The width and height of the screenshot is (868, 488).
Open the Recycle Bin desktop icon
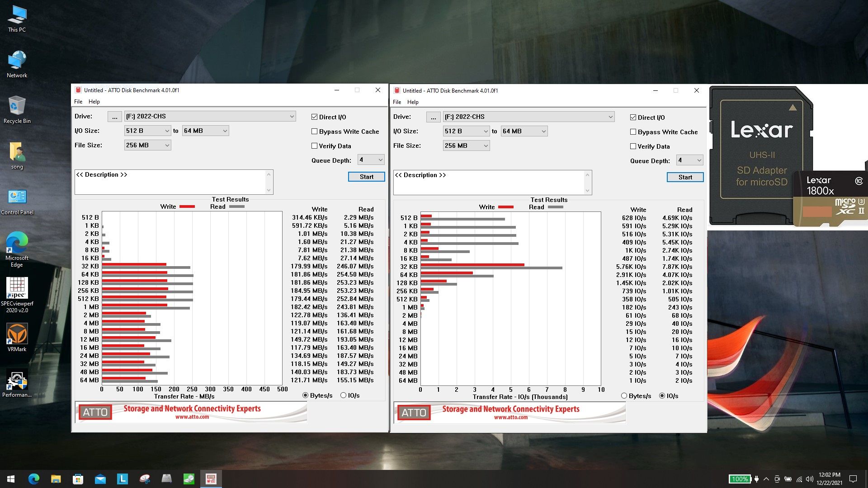click(x=17, y=110)
